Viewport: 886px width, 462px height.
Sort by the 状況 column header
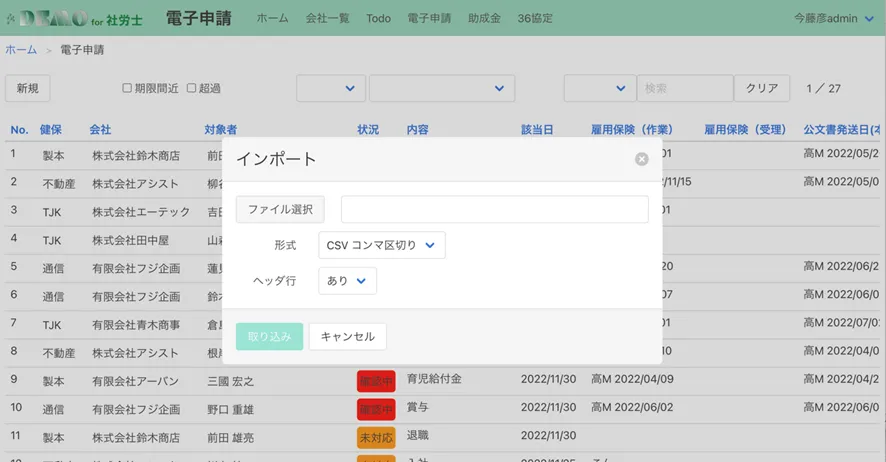coord(368,130)
